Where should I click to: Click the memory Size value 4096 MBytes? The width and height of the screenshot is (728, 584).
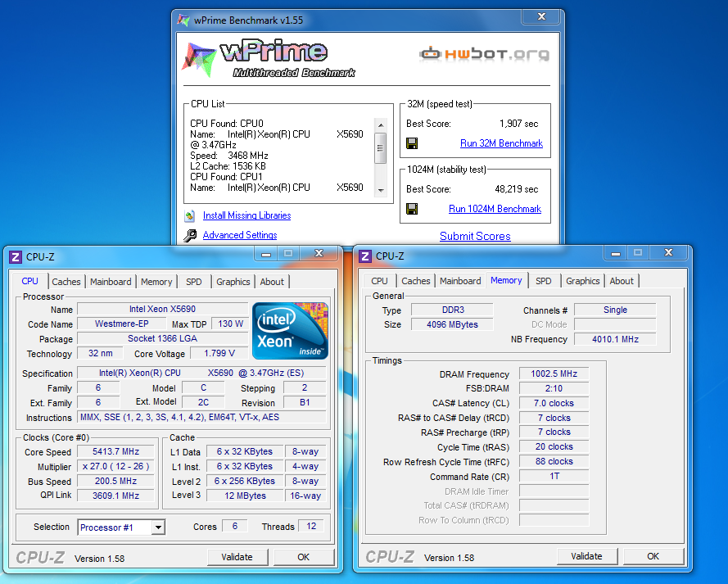[x=452, y=324]
